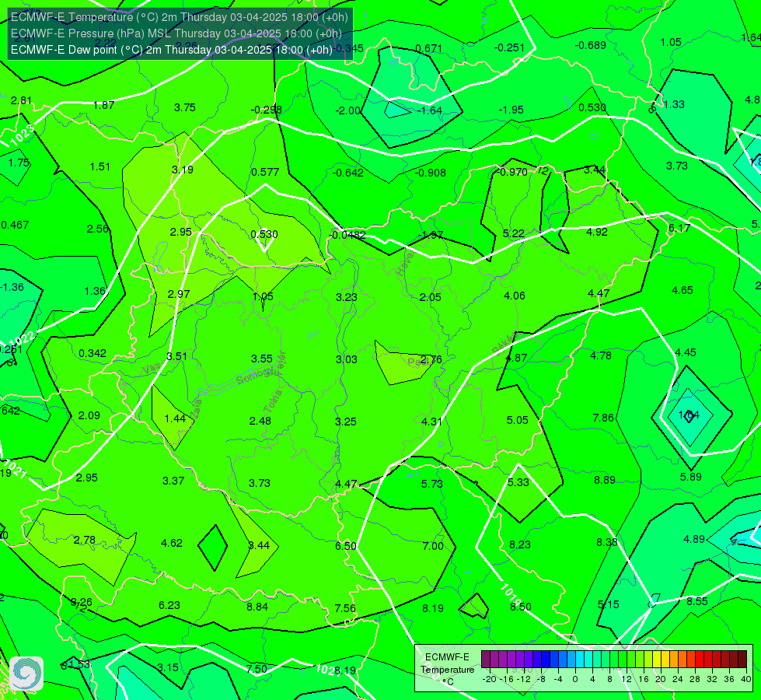761x700 pixels.
Task: Click the dew point value 2.56
Action: [x=97, y=229]
